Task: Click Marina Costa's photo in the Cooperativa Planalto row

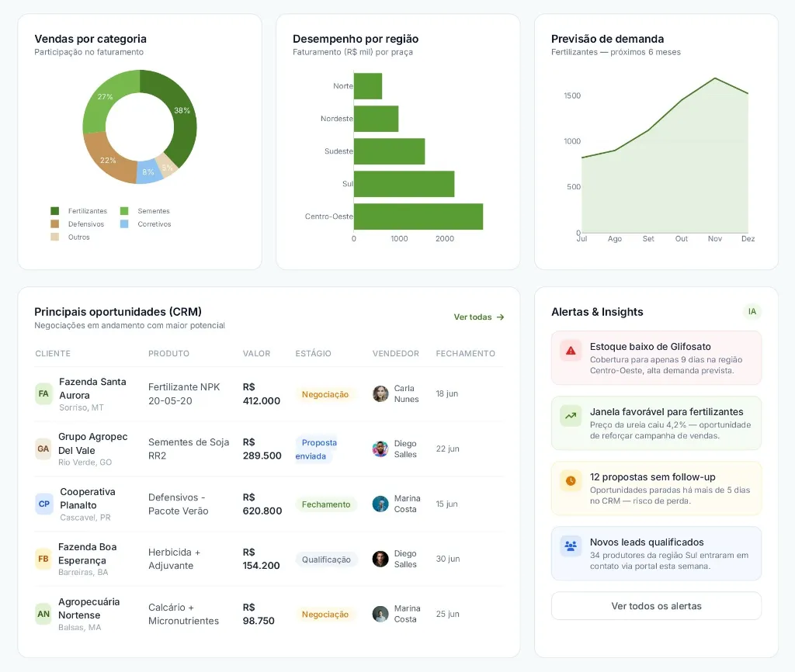Action: (380, 504)
